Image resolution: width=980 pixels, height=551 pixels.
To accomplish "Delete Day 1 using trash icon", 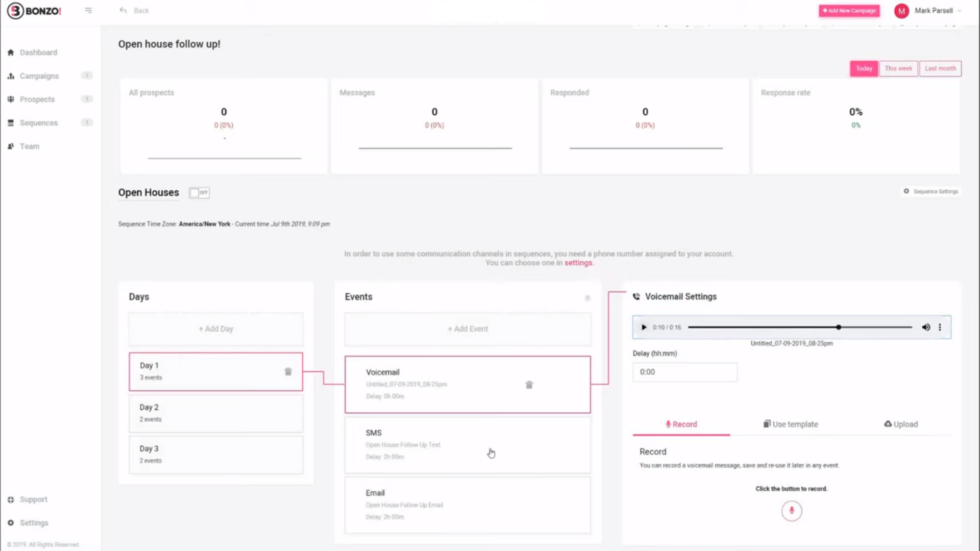I will pyautogui.click(x=288, y=372).
